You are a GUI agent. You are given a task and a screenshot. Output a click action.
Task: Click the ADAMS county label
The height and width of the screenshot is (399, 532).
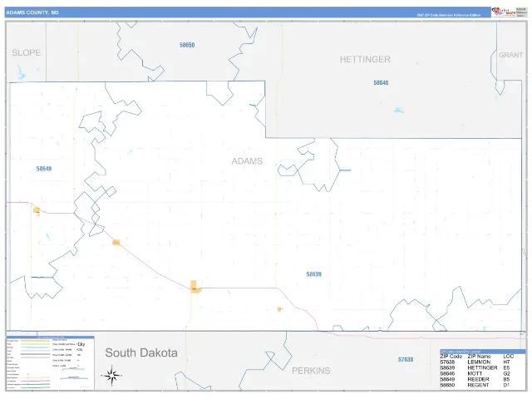[x=247, y=161]
